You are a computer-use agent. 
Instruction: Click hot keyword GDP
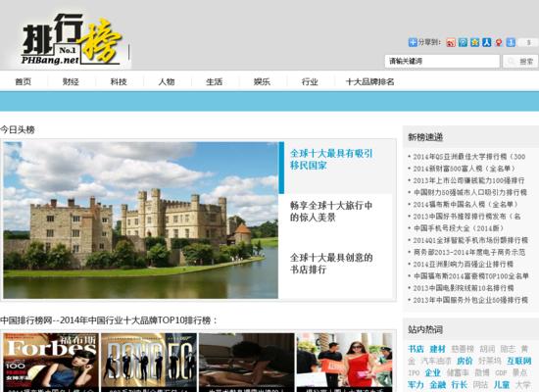(501, 372)
